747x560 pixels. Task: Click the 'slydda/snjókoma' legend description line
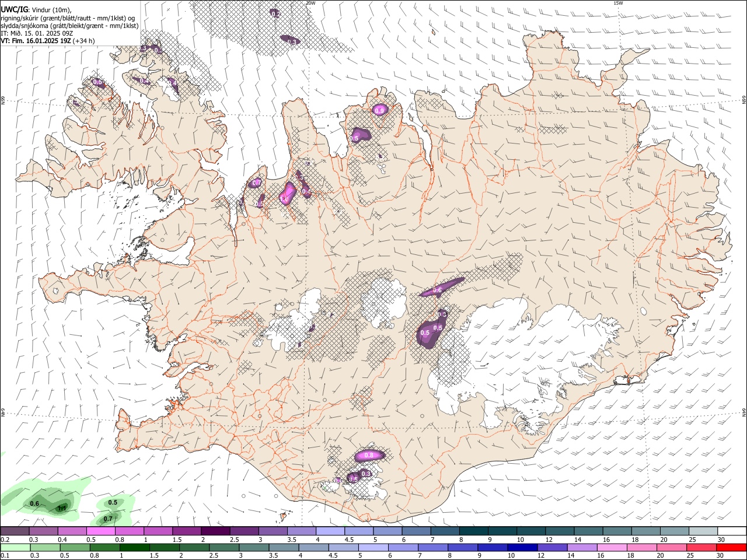pyautogui.click(x=69, y=26)
